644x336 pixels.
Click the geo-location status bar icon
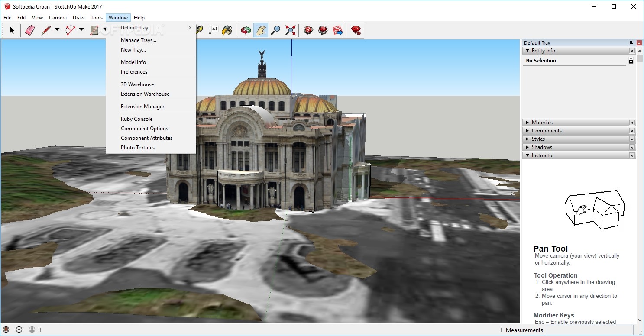click(x=6, y=330)
